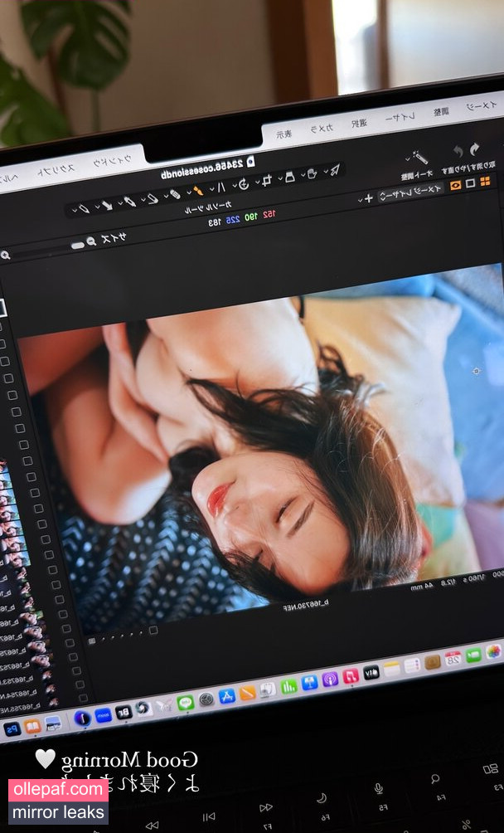Select the Loupe cursor tool

click(289, 177)
